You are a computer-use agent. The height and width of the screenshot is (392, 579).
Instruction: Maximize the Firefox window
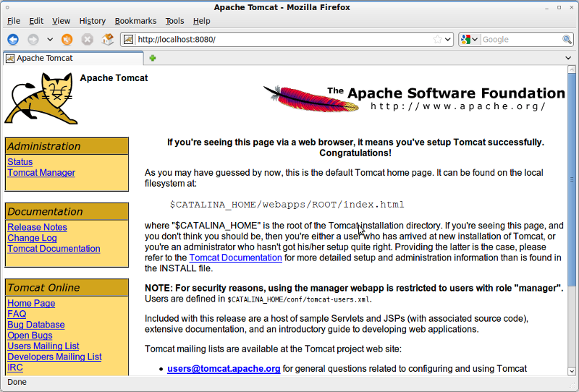[x=559, y=7]
